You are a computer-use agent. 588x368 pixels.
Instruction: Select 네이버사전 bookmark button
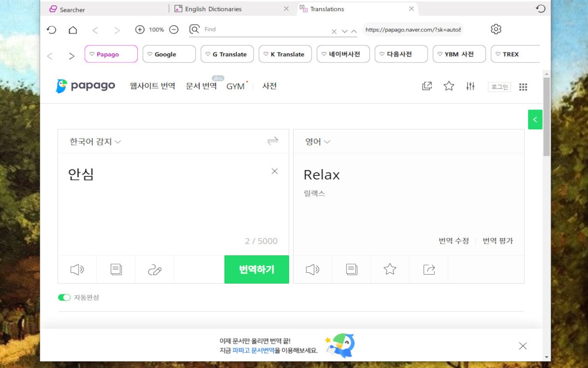pos(343,54)
